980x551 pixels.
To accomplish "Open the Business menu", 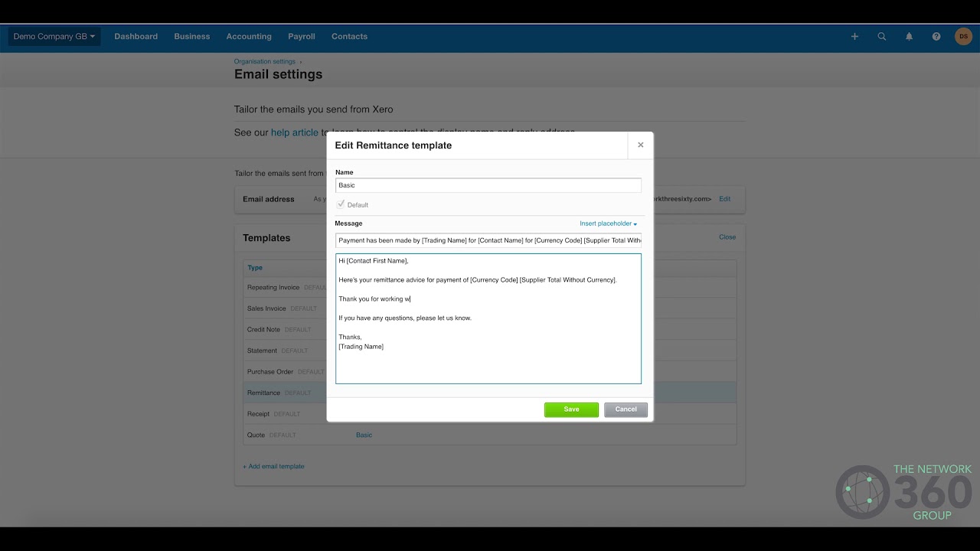I will [191, 36].
